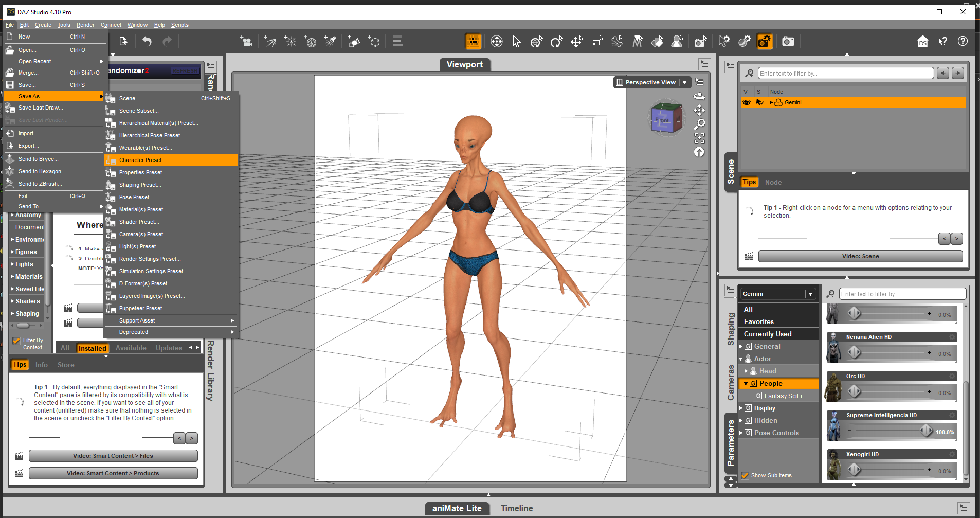
Task: Select the Surface Selection tool icon
Action: click(x=657, y=42)
